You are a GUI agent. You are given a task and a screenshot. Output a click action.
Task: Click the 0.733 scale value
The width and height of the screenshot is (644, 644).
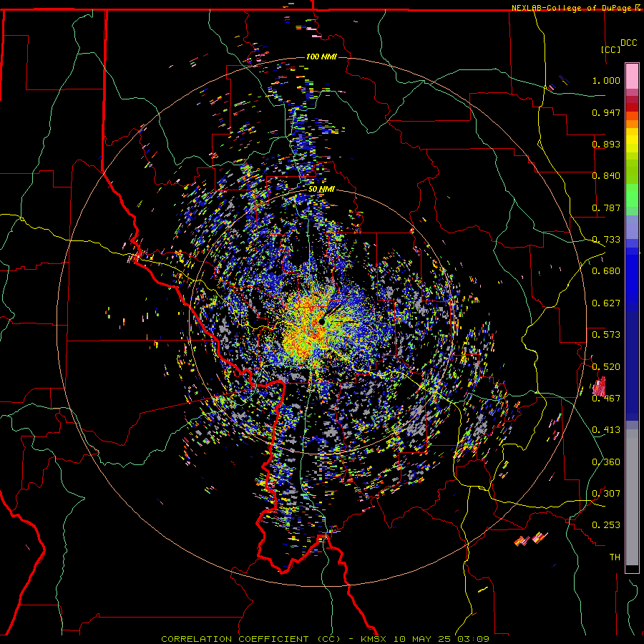coord(606,240)
